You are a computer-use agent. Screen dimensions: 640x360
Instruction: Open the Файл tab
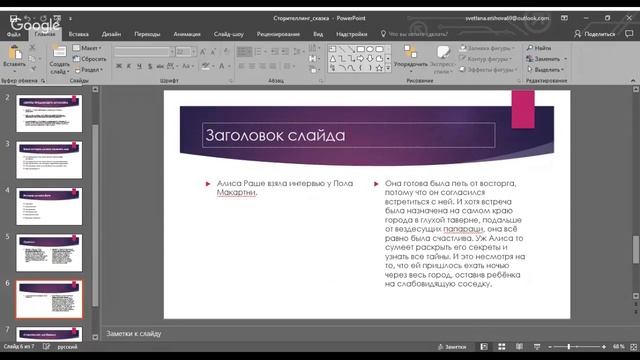13,34
